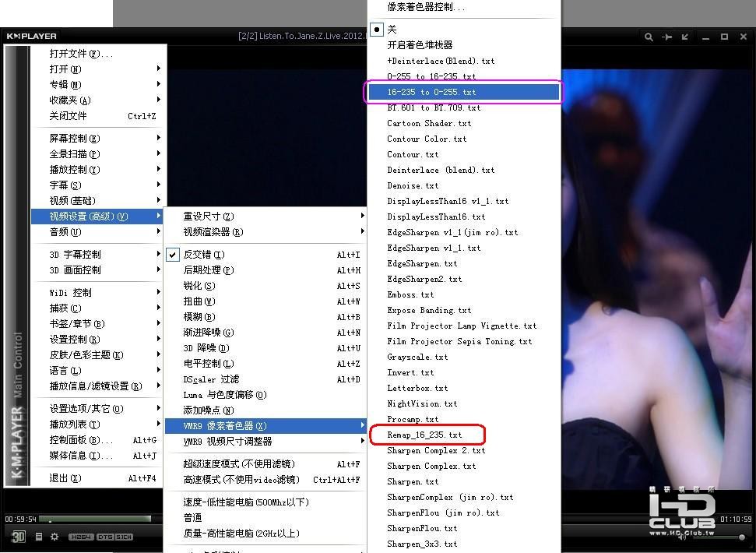
Task: Minimize the KMPlayer window
Action: click(x=706, y=37)
